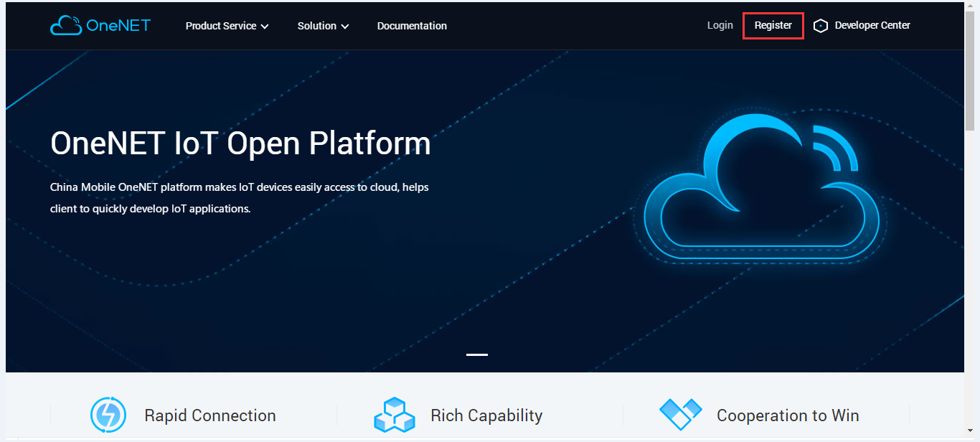Click the China Mobile OneNET description text
Viewport: 980px width, 442px height.
pyautogui.click(x=240, y=198)
